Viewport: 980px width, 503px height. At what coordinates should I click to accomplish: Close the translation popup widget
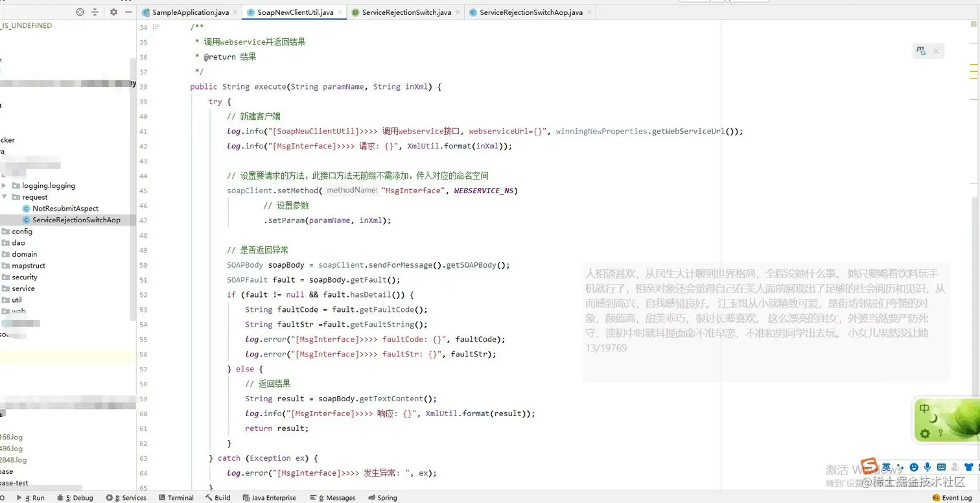(x=936, y=51)
